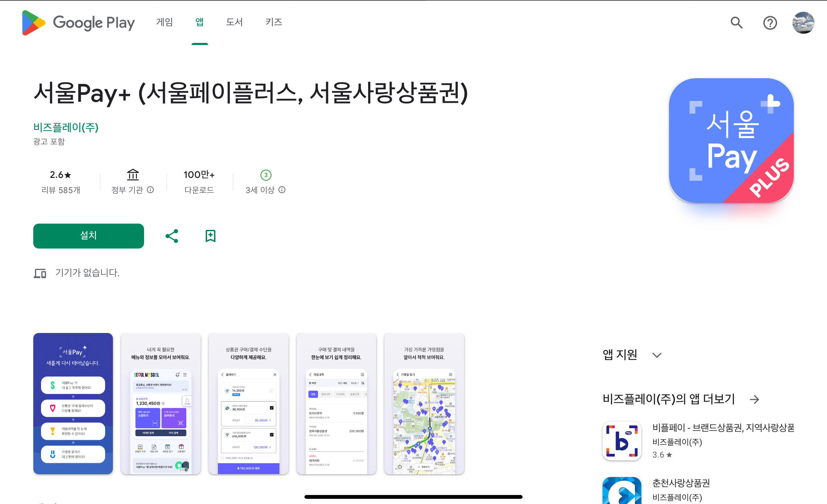This screenshot has height=504, width=827.
Task: Click the 서울Pay PLUS app icon
Action: coord(731,141)
